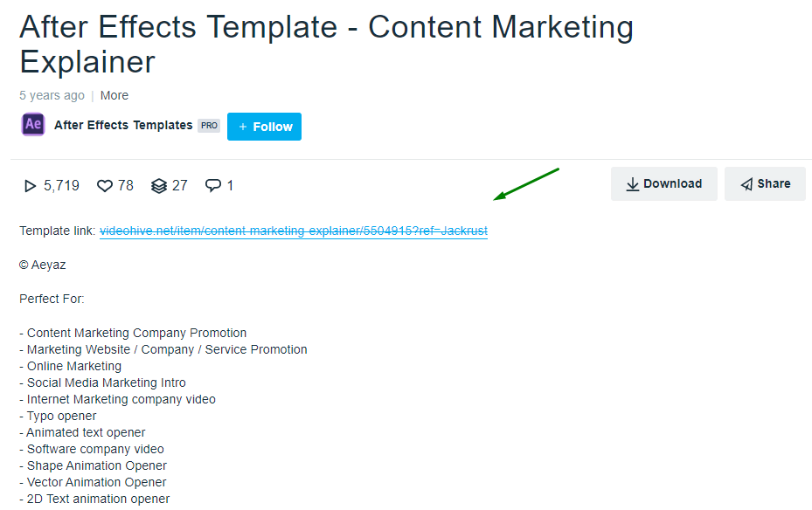This screenshot has height=510, width=812.
Task: Click the play count triangle icon
Action: pyautogui.click(x=31, y=186)
